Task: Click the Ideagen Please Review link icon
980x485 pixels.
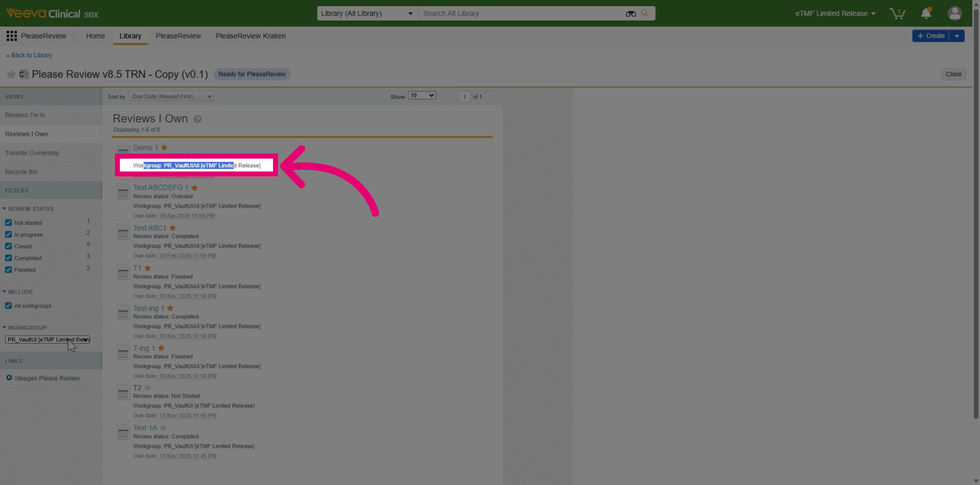Action: (x=9, y=378)
